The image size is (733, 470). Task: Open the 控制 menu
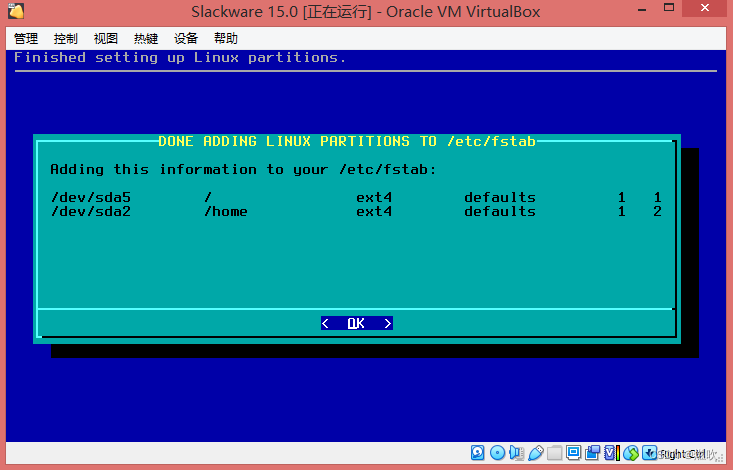click(65, 38)
